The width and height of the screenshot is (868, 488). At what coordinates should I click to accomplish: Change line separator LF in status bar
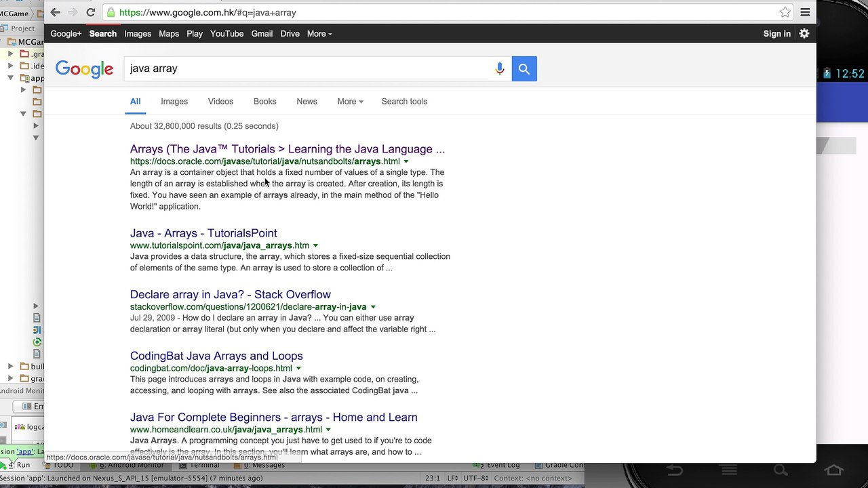[452, 478]
